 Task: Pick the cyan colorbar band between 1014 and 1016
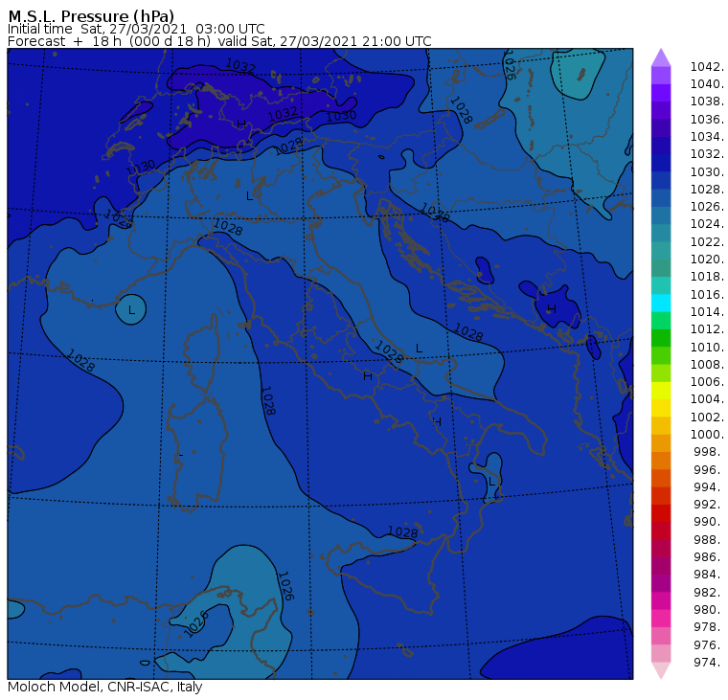(x=661, y=304)
